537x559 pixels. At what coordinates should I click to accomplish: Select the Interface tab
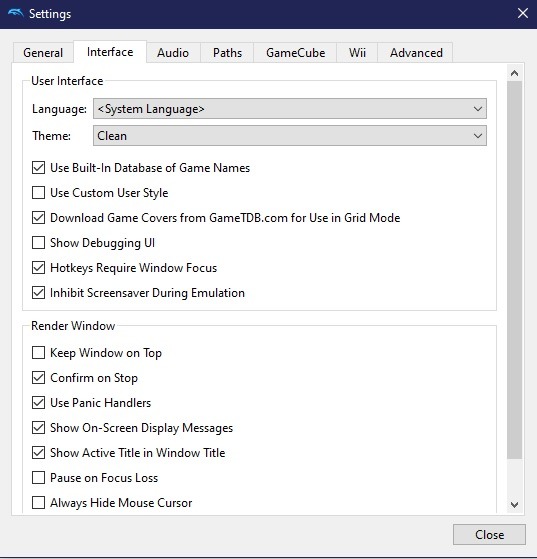[x=110, y=52]
